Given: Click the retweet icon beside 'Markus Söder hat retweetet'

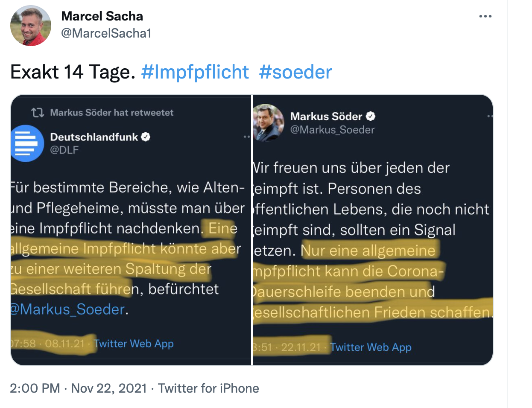Looking at the screenshot, I should (38, 113).
